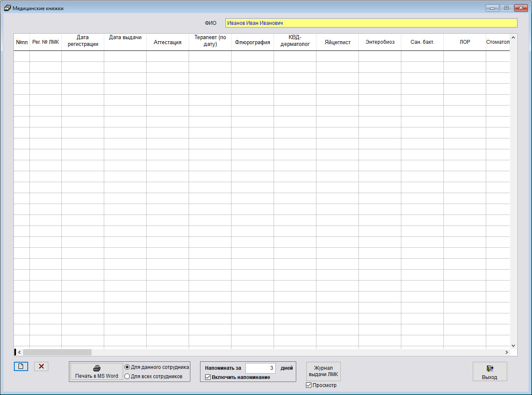The image size is (532, 395).
Task: Click the ФИО field with Иванов Иван Иванович
Action: [371, 23]
